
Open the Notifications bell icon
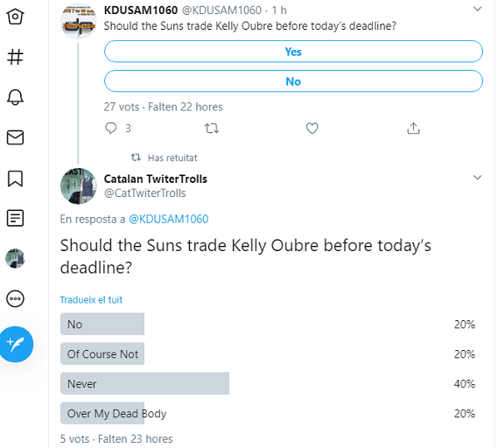pyautogui.click(x=15, y=97)
